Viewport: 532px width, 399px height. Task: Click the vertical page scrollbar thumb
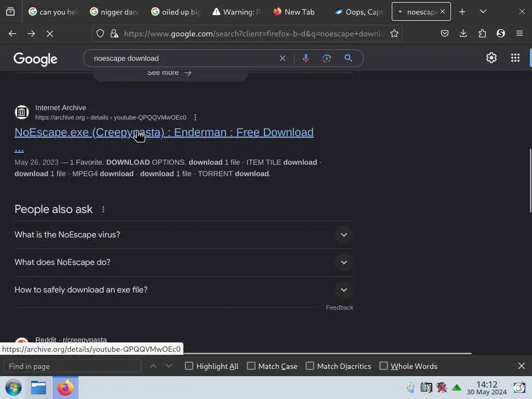(530, 180)
